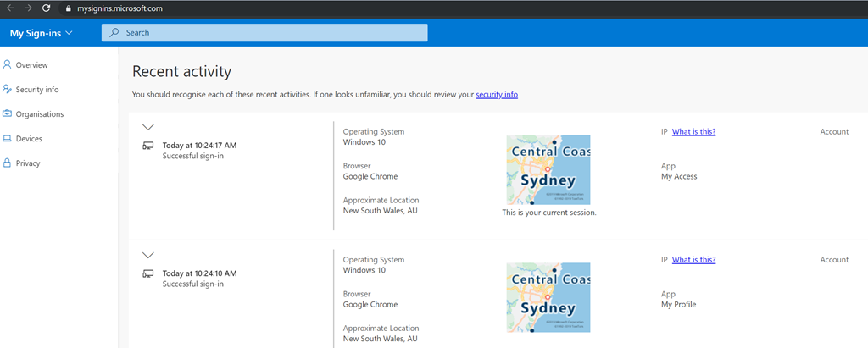
Task: Click the Organisations briefcase icon
Action: coord(8,113)
